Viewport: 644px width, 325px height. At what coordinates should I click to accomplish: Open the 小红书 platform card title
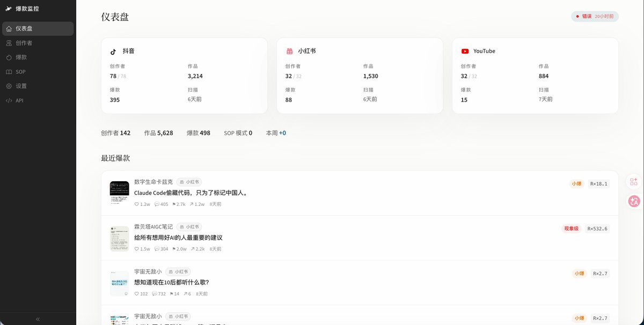click(307, 51)
